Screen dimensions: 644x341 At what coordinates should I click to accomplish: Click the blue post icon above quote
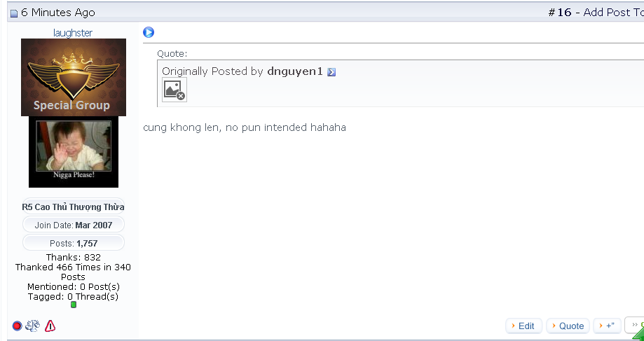point(149,32)
